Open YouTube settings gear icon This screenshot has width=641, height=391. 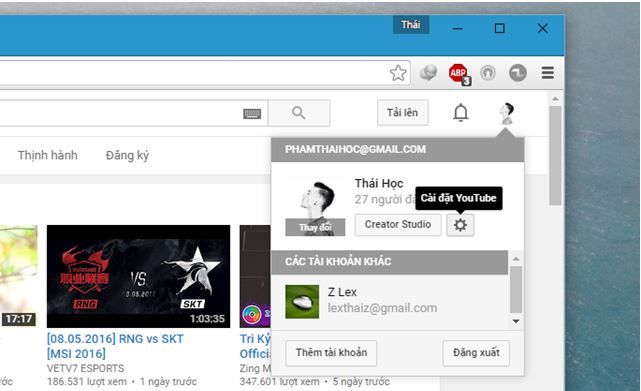[460, 225]
